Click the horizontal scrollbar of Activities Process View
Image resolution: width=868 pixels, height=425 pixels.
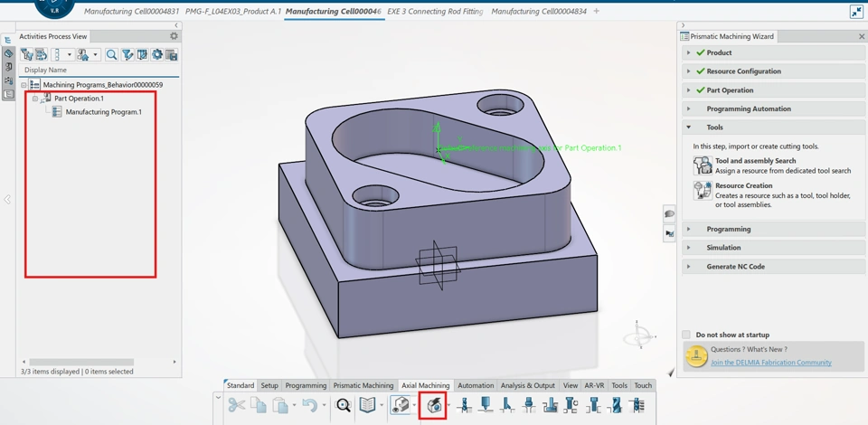[x=80, y=362]
